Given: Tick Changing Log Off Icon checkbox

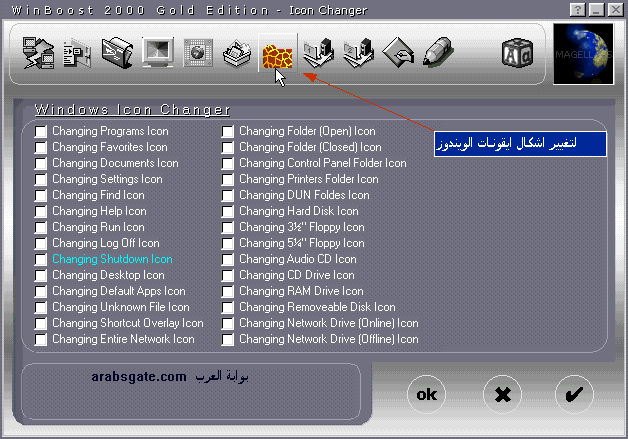Looking at the screenshot, I should tap(40, 244).
